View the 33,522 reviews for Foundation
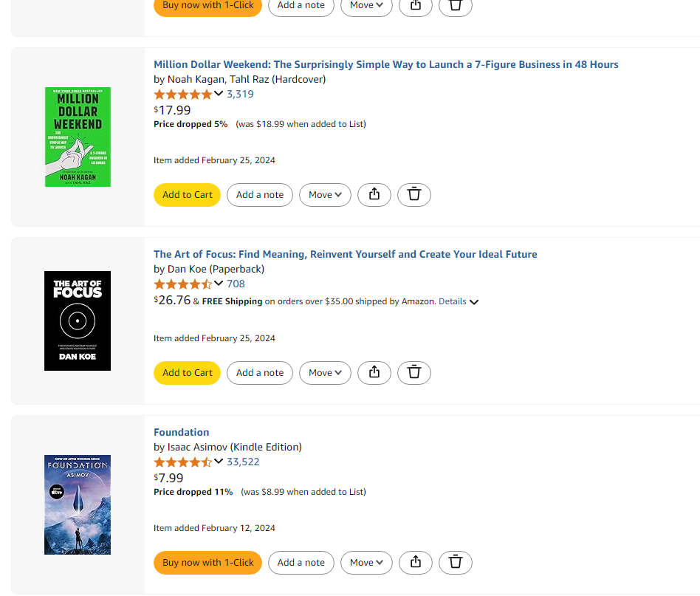The width and height of the screenshot is (700, 596). [x=243, y=462]
